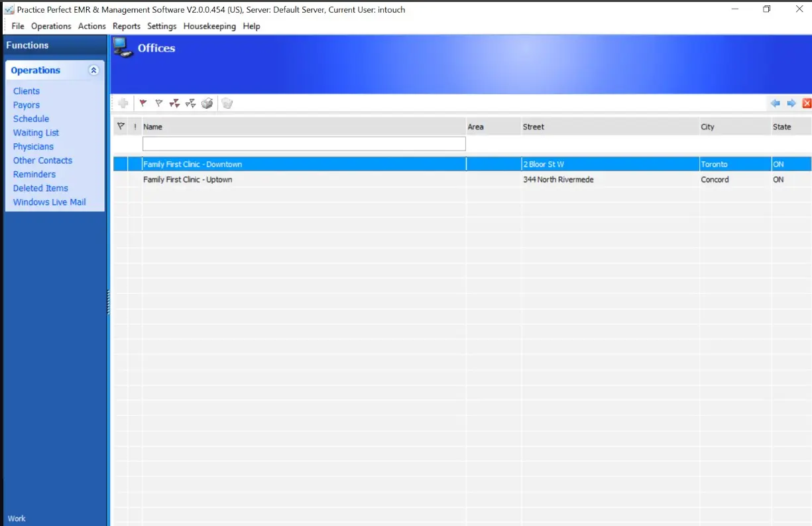This screenshot has height=526, width=812.
Task: Close the Offices view
Action: click(x=807, y=103)
